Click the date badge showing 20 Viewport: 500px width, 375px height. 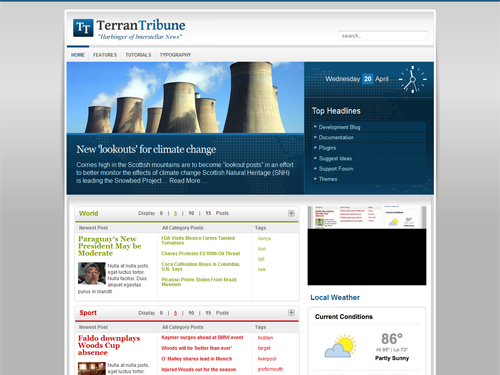coord(367,79)
